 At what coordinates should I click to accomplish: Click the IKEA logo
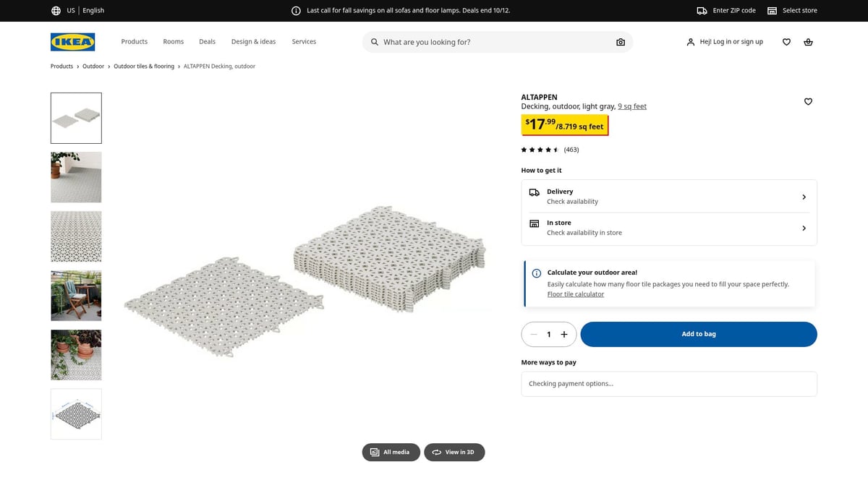click(72, 42)
